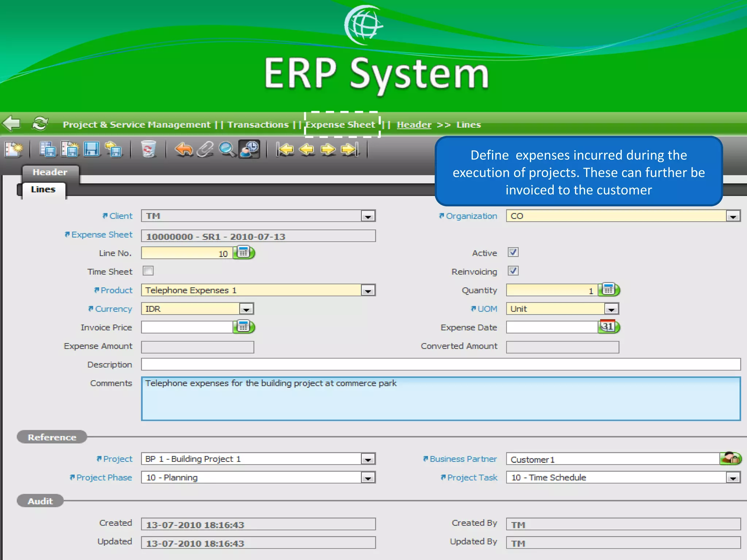Delete record using trash bin icon
The width and height of the screenshot is (747, 560).
tap(148, 149)
